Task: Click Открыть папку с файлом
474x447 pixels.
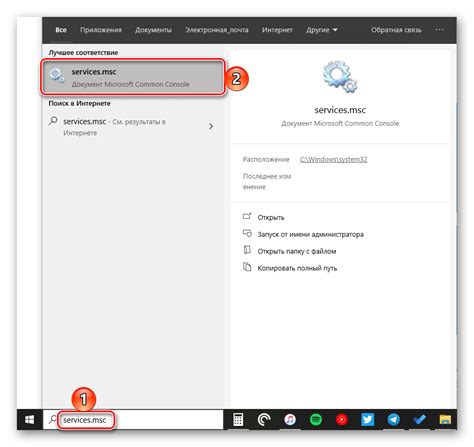Action: 297,251
